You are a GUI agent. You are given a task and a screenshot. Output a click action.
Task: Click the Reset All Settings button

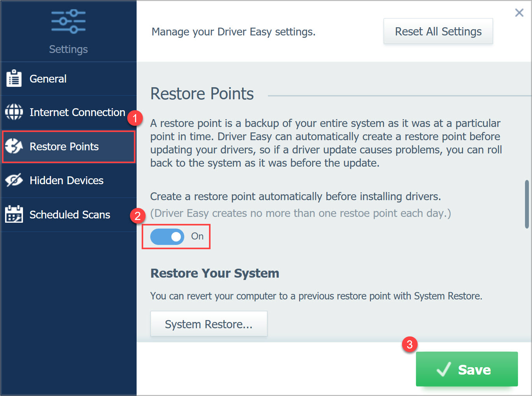[437, 31]
